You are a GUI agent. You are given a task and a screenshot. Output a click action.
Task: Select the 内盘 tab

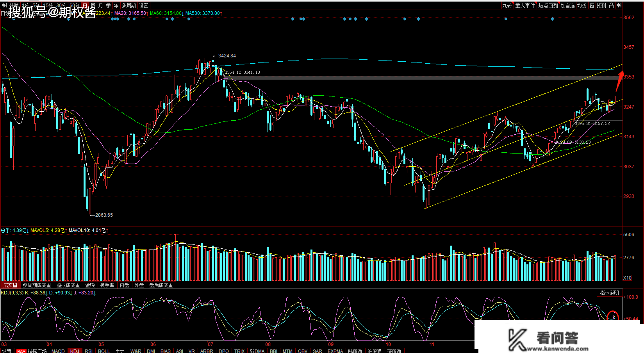coord(125,285)
